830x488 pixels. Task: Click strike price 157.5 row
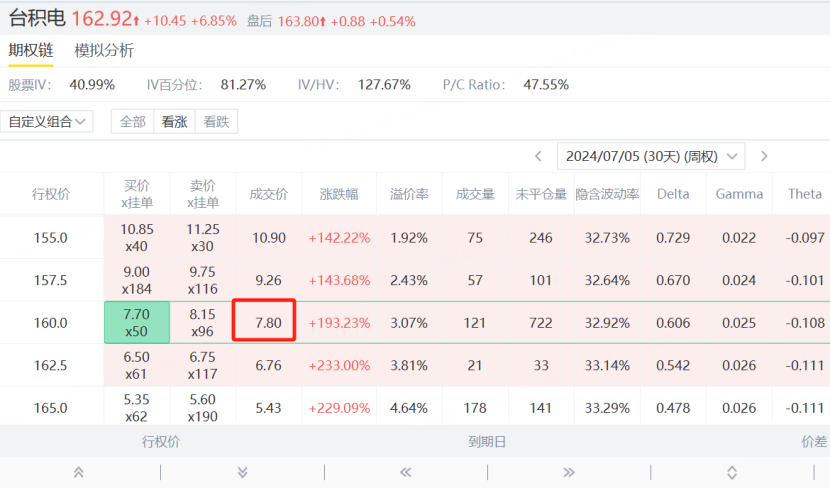51,280
